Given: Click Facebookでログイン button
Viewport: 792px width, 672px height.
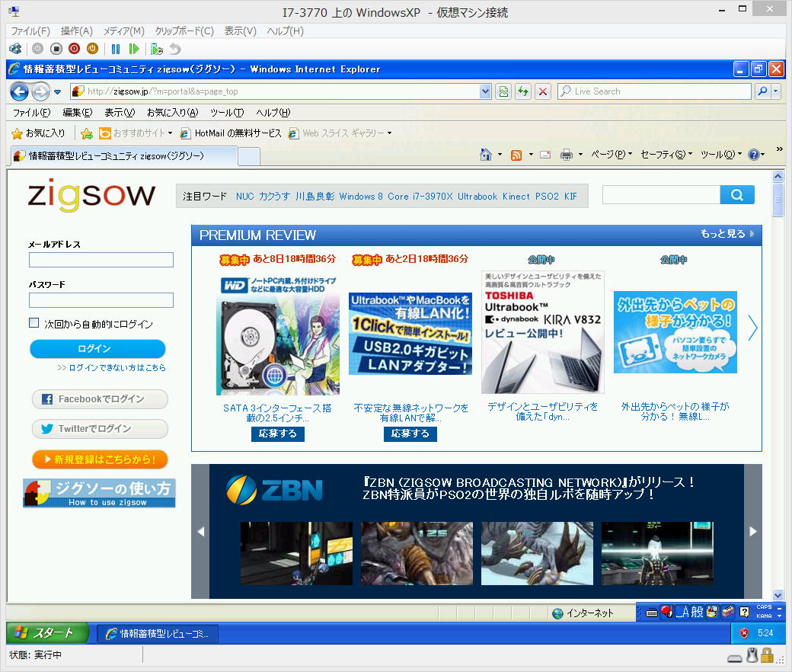Looking at the screenshot, I should click(x=100, y=399).
